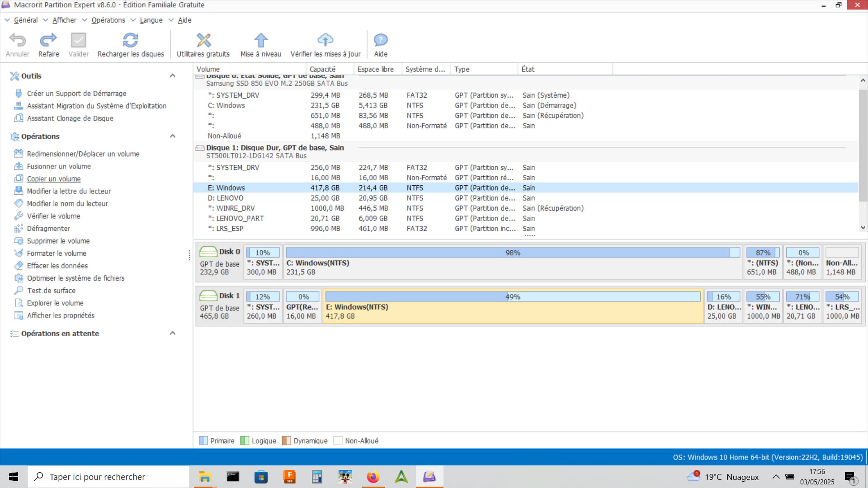Viewport: 868px width, 488px height.
Task: Select the Non-Alloué row in list
Action: click(x=526, y=136)
